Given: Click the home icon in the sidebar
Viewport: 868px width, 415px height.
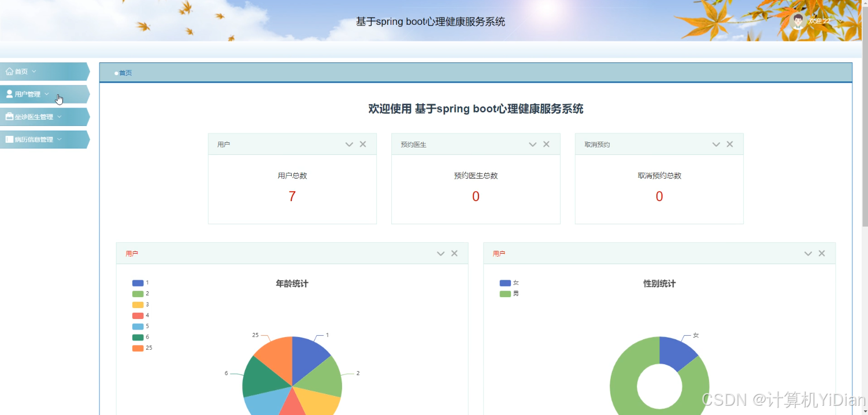Looking at the screenshot, I should 9,71.
